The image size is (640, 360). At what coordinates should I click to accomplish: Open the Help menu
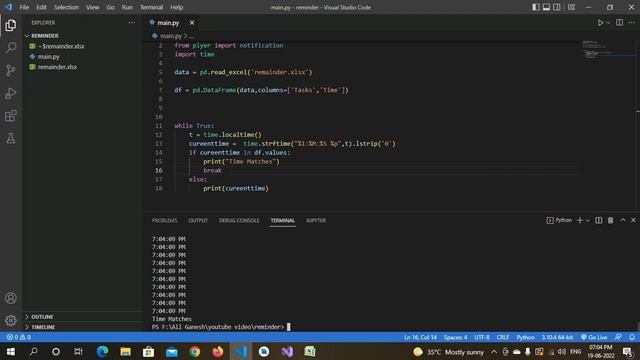(176, 7)
